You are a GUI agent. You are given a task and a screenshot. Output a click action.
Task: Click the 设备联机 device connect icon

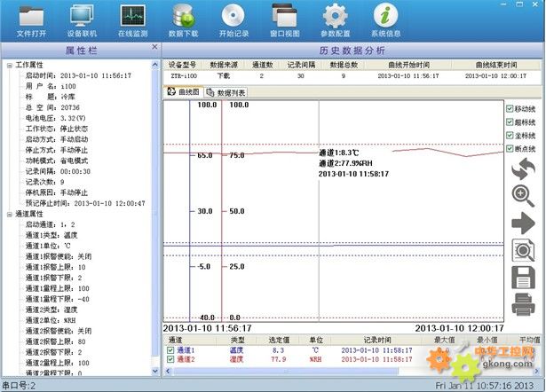pyautogui.click(x=83, y=20)
